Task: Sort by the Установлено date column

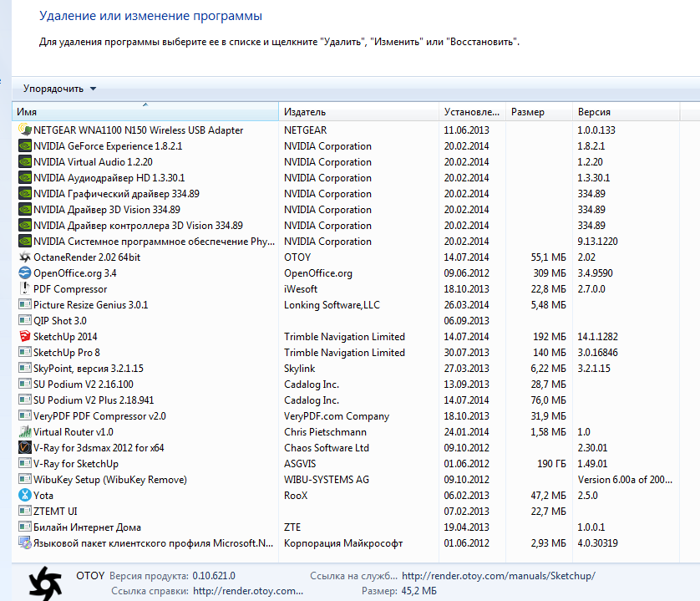Action: (472, 112)
